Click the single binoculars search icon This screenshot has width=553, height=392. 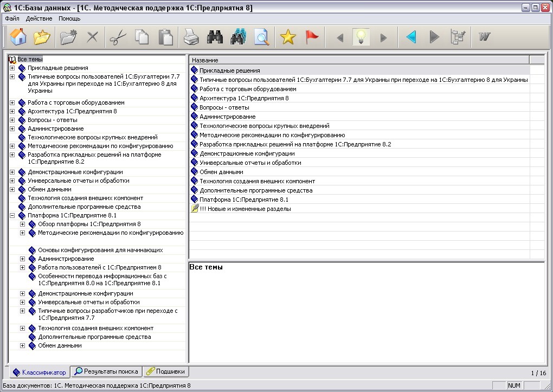215,37
